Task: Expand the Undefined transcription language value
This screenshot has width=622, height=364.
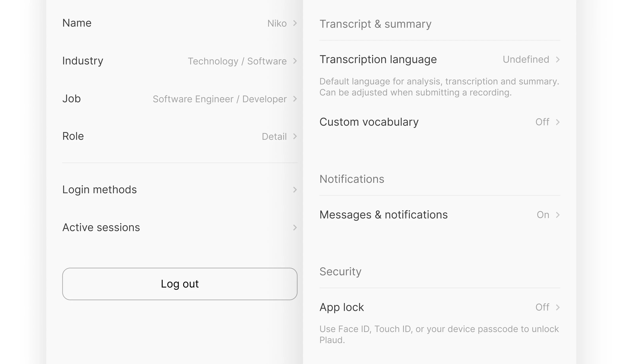Action: point(526,59)
